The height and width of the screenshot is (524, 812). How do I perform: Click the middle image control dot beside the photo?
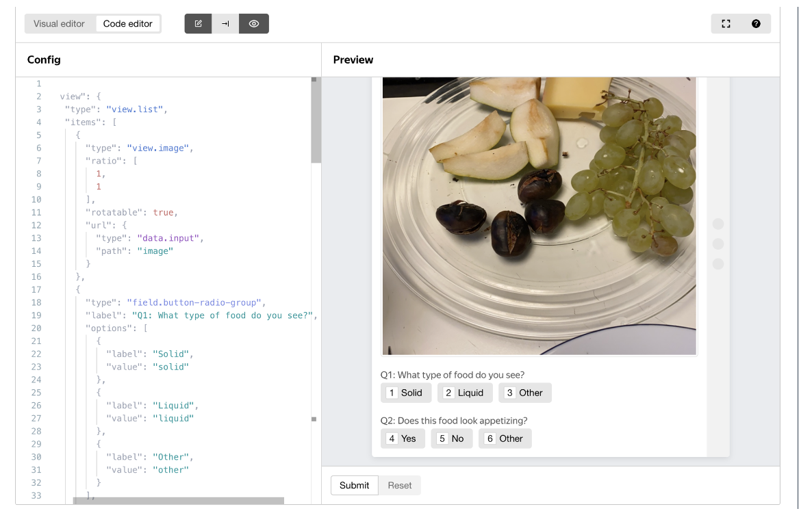[718, 244]
